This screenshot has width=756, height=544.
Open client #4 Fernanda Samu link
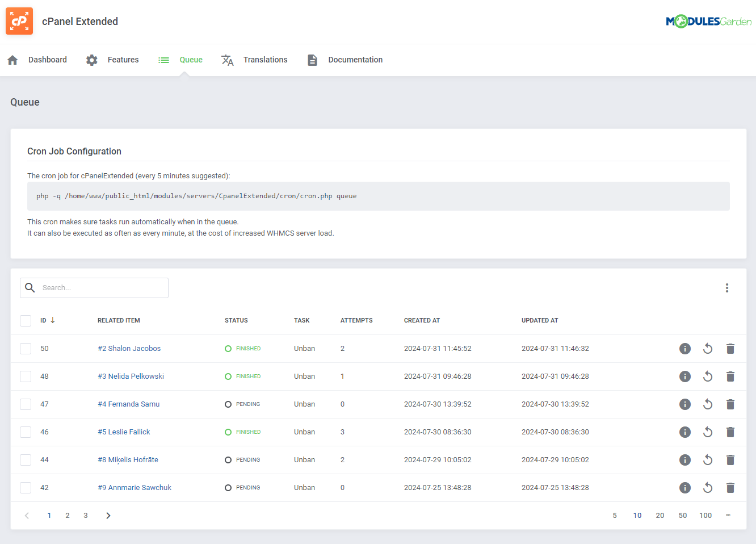pyautogui.click(x=129, y=404)
